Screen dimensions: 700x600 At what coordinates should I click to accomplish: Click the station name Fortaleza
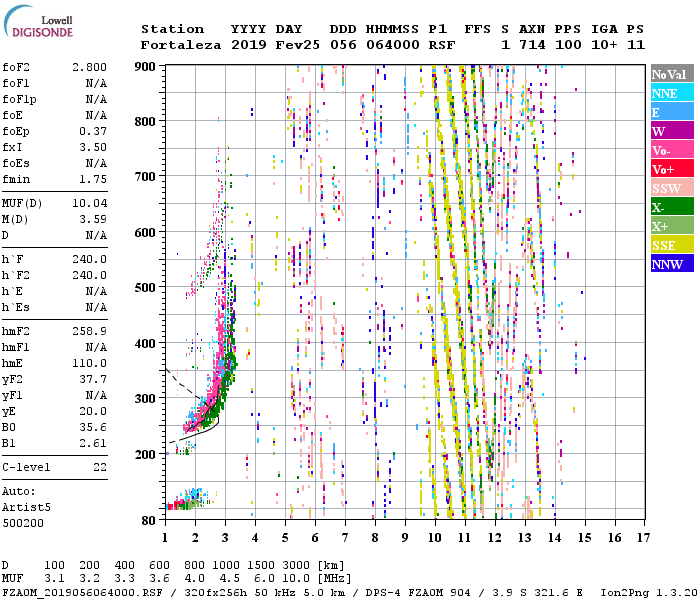[181, 45]
